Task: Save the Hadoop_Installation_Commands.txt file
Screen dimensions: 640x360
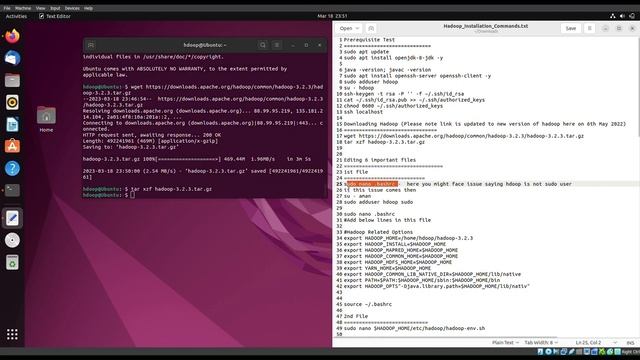Action: pyautogui.click(x=571, y=28)
